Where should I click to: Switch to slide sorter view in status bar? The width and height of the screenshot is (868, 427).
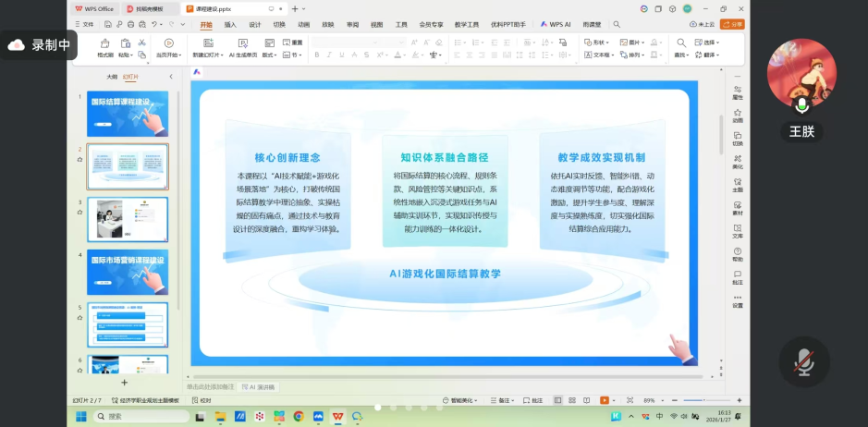click(x=571, y=400)
